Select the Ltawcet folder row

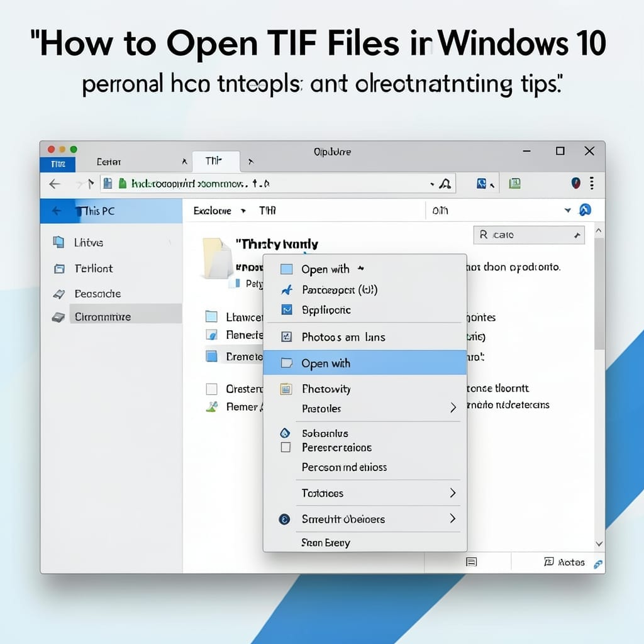[233, 317]
